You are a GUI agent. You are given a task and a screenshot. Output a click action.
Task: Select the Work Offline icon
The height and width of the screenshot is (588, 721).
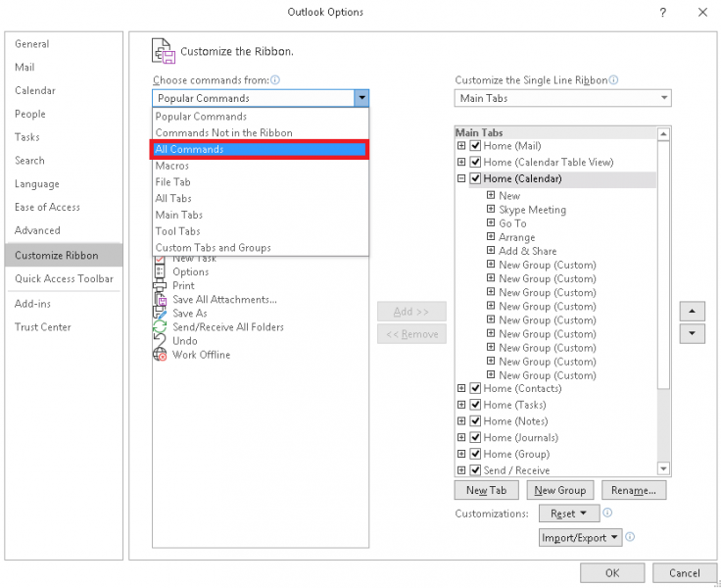click(160, 355)
